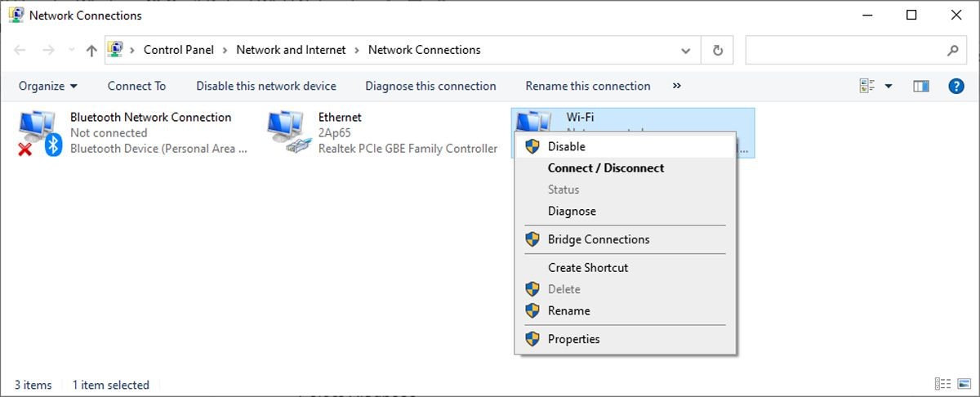Click the Bluetooth Network Connection name
Viewport: 980px width, 397px height.
(151, 117)
